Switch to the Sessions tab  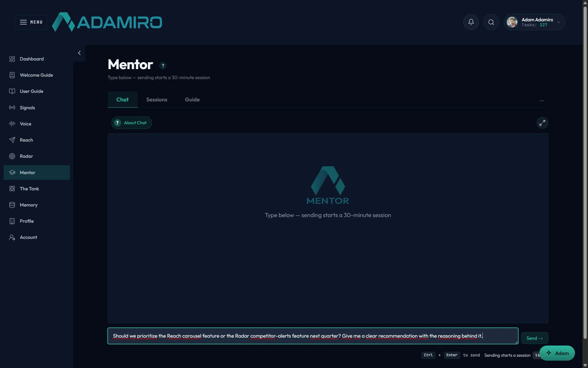click(x=157, y=99)
